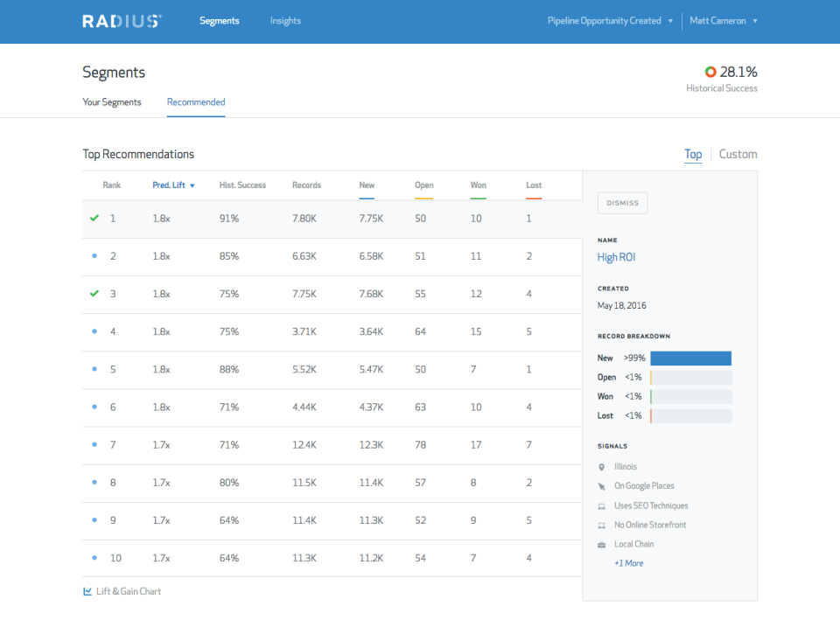Select the blue dot beside rank 2
840x641 pixels.
click(94, 255)
